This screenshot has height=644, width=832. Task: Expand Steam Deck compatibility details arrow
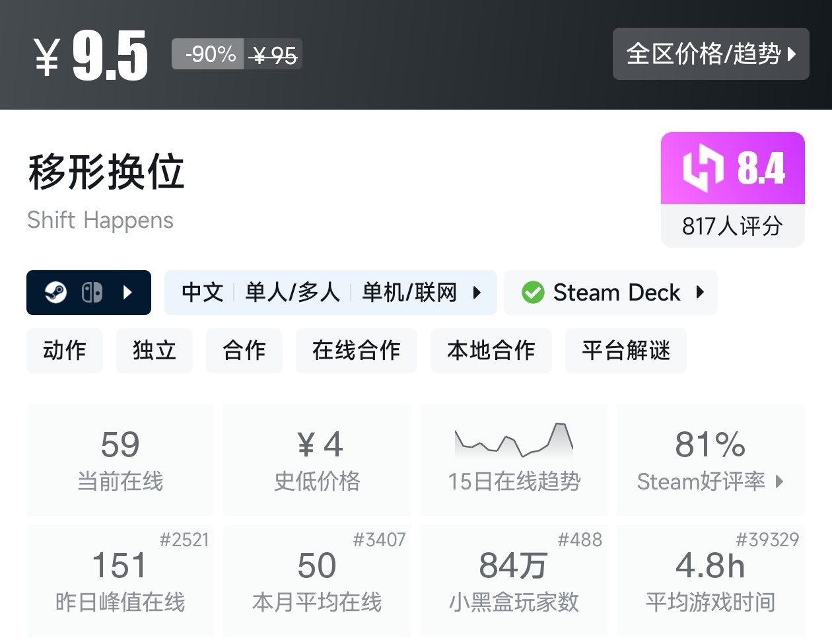pyautogui.click(x=700, y=292)
